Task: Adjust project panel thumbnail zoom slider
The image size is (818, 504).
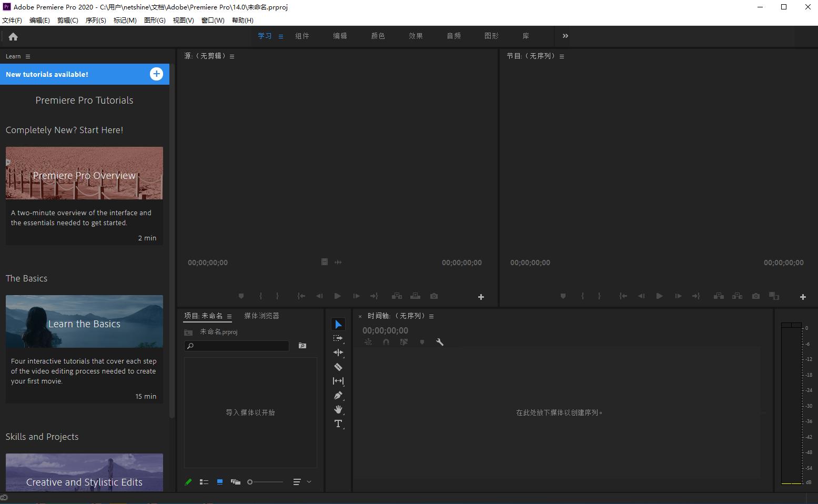Action: 265,482
